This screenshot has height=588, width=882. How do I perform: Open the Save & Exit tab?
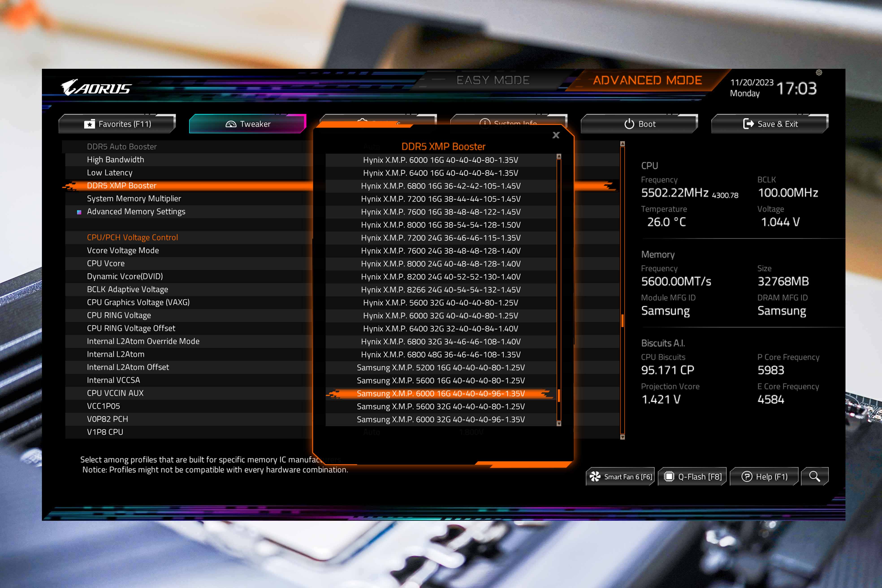tap(770, 124)
